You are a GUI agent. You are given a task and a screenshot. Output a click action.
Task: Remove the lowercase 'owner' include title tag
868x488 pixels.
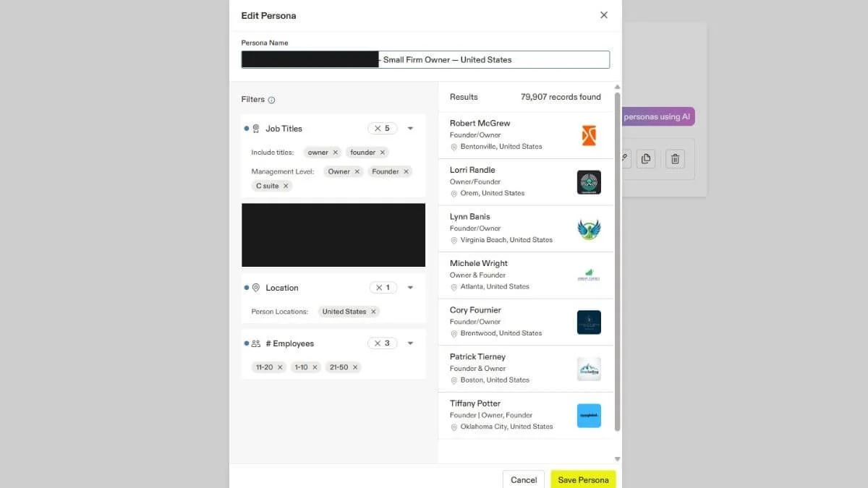336,153
